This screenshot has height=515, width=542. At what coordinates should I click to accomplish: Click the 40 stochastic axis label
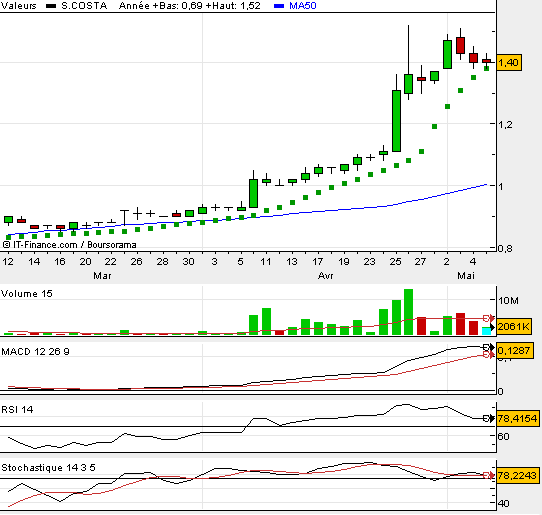503,504
